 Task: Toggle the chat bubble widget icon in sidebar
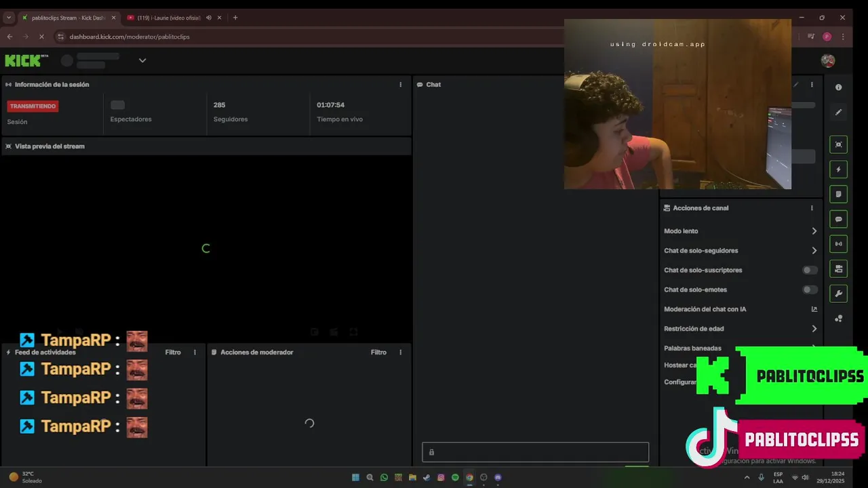tap(839, 220)
